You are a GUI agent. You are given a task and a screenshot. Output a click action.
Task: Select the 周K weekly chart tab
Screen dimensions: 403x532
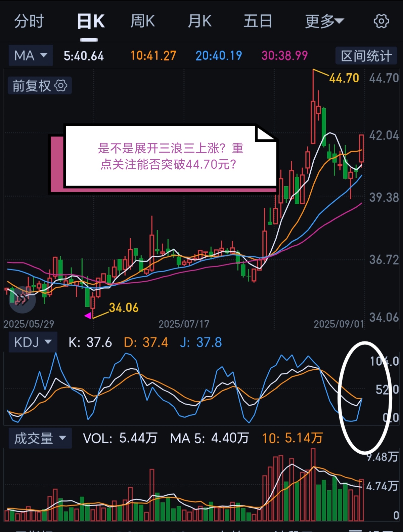[x=143, y=22]
